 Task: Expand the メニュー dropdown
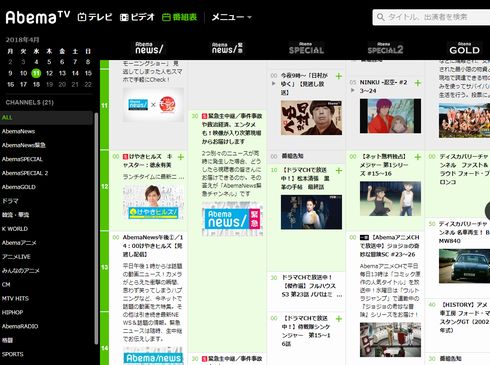pyautogui.click(x=231, y=17)
